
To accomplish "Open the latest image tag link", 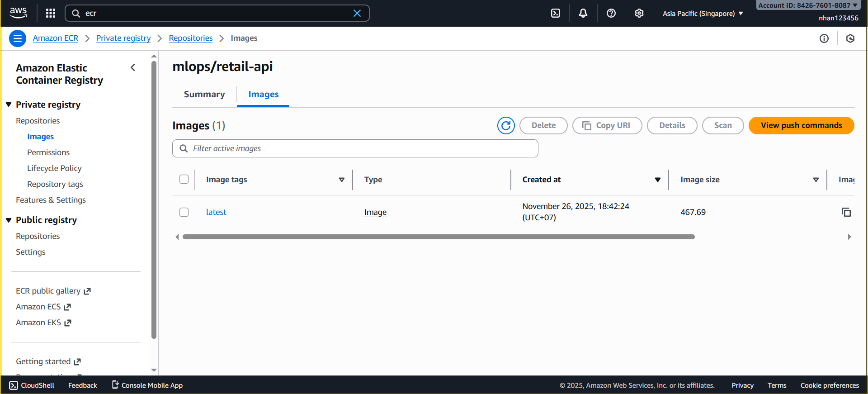I will click(x=216, y=212).
